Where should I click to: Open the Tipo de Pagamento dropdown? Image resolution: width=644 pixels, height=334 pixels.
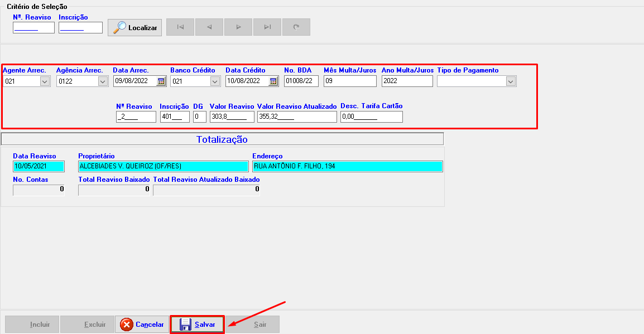pyautogui.click(x=510, y=81)
